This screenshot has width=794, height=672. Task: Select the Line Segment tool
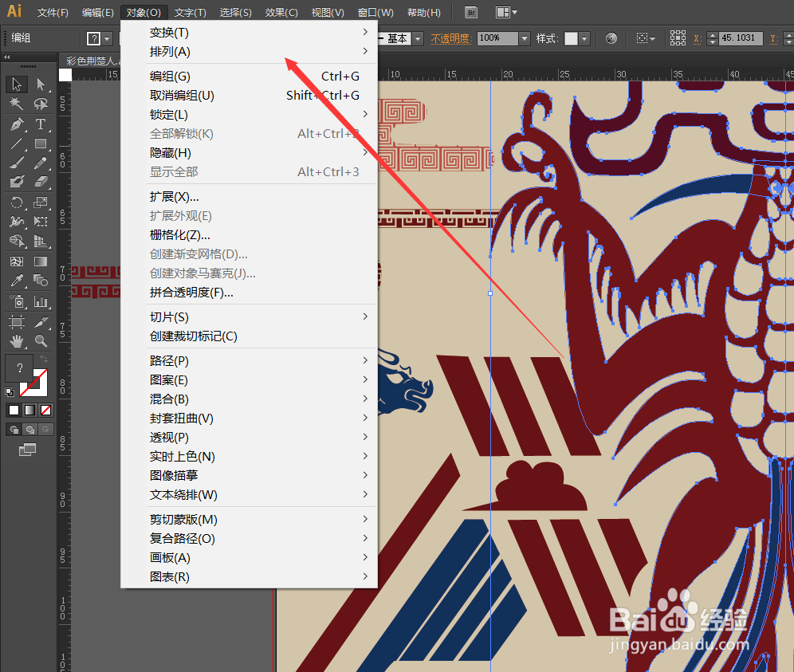point(17,143)
